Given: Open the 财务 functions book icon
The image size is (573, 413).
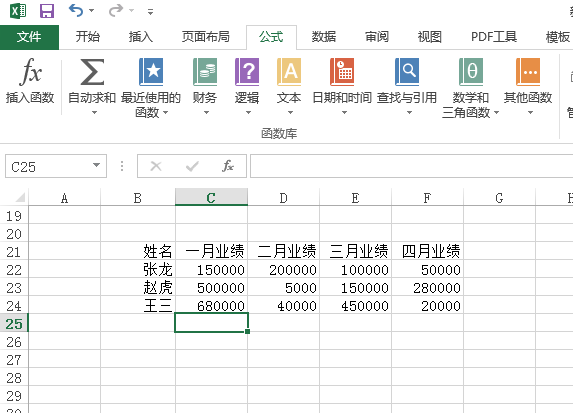Looking at the screenshot, I should coord(205,72).
